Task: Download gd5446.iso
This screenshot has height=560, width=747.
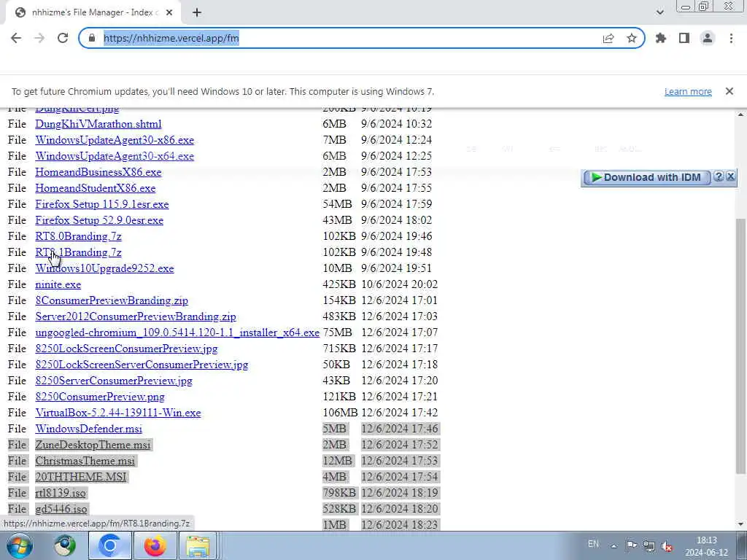Action: (x=61, y=509)
